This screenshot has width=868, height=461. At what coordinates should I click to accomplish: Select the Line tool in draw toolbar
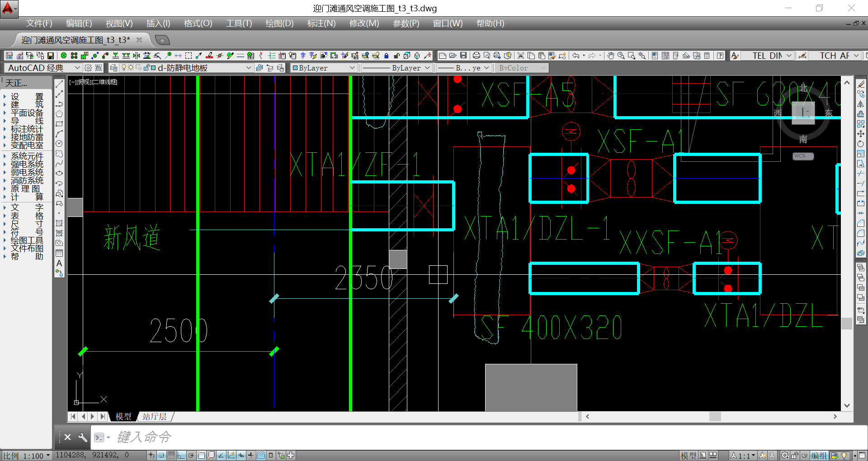pos(59,84)
